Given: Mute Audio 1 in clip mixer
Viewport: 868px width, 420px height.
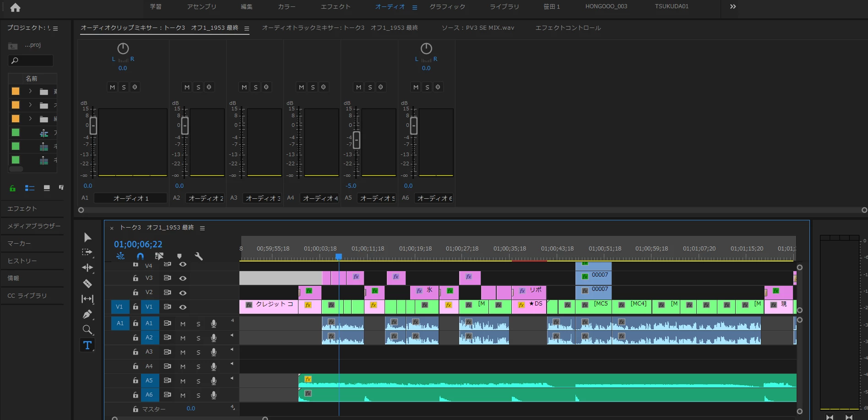Looking at the screenshot, I should [112, 87].
